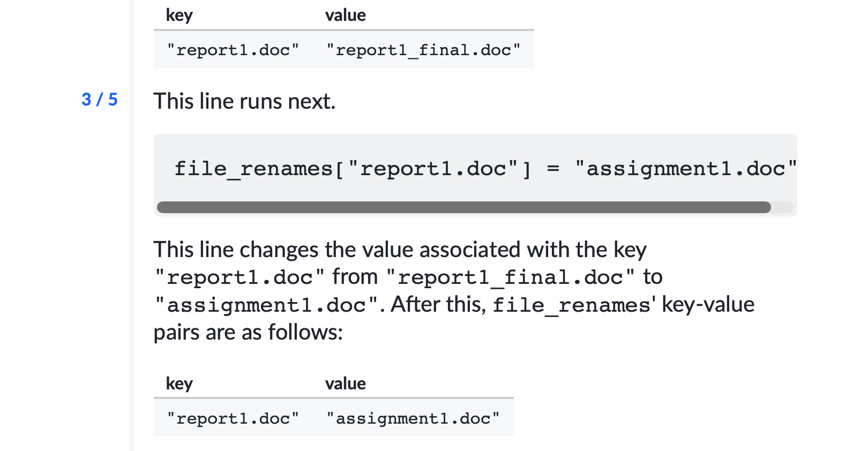The image size is (868, 451).
Task: Click key cell beside "assignment1.doc" table value
Action: 233,418
